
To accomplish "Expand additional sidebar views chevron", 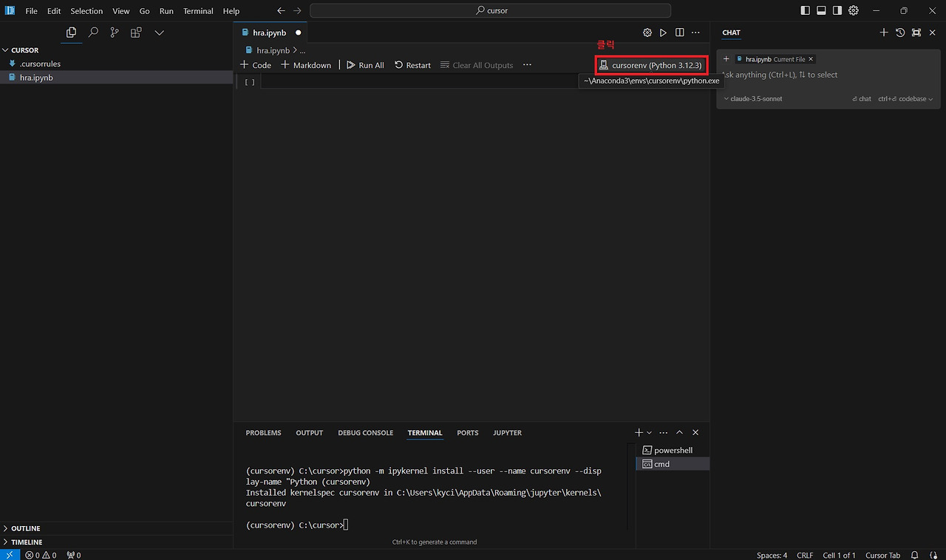I will click(159, 33).
